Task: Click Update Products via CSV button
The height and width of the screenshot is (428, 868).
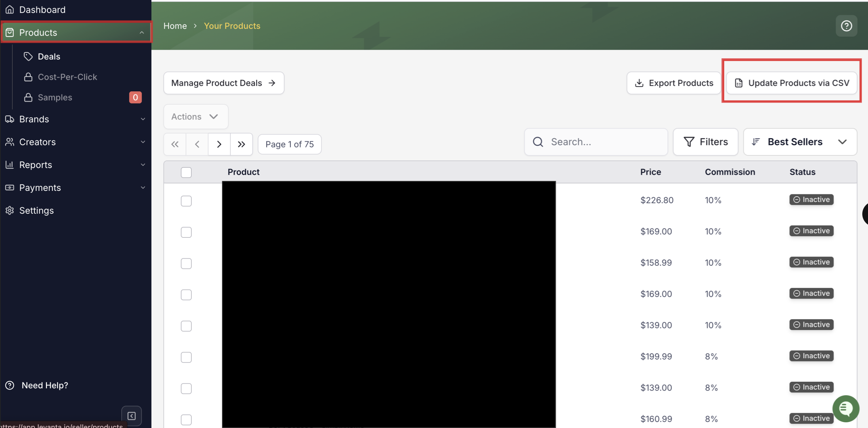Action: (x=792, y=83)
